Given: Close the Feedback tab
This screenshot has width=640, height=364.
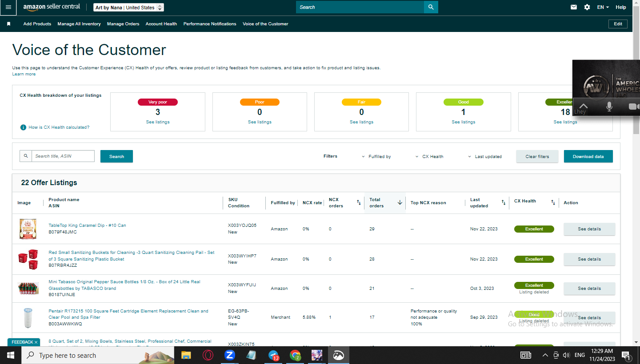Looking at the screenshot, I should (x=36, y=342).
